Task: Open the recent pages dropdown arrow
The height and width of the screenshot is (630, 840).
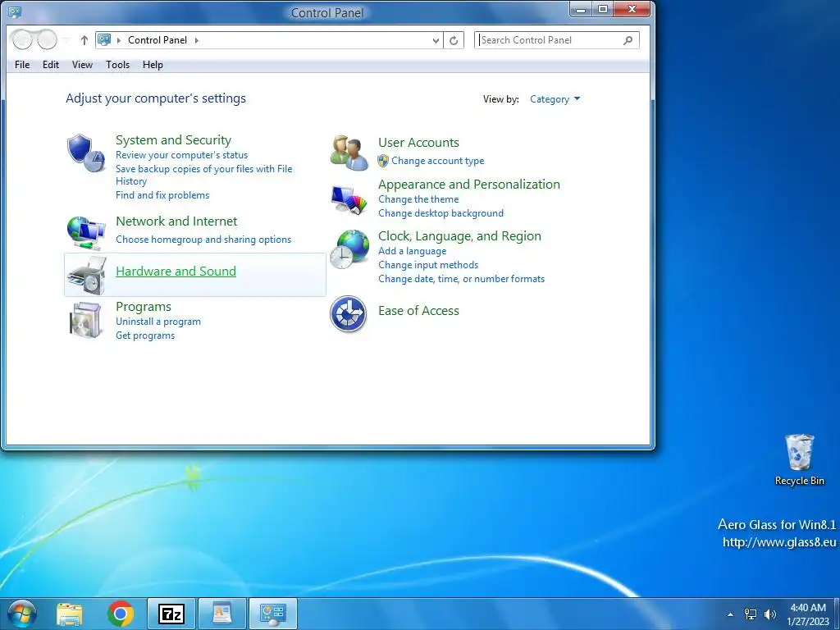Action: coord(66,40)
